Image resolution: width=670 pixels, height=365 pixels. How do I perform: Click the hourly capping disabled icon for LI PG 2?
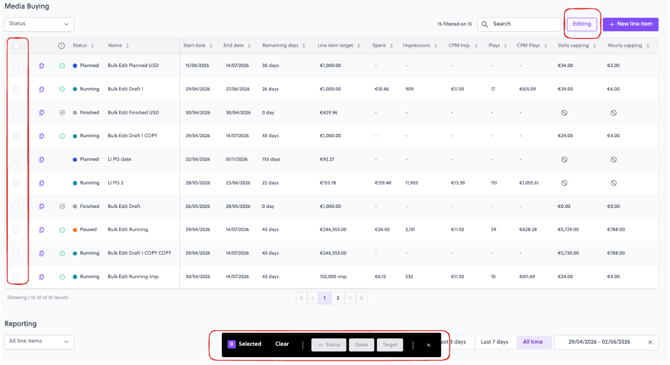tap(614, 183)
